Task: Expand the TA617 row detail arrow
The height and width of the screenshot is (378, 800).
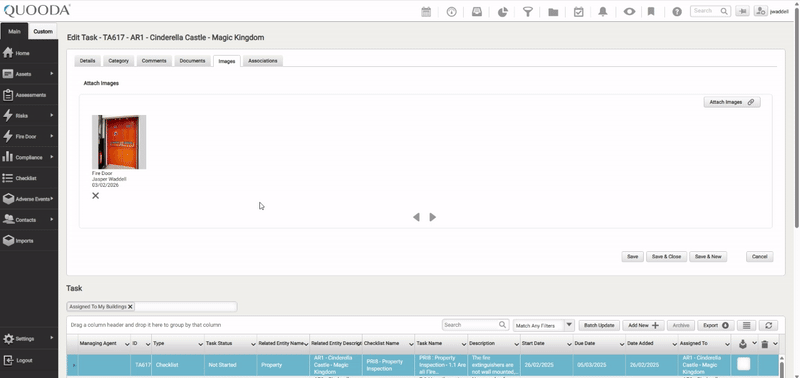Action: pyautogui.click(x=73, y=365)
